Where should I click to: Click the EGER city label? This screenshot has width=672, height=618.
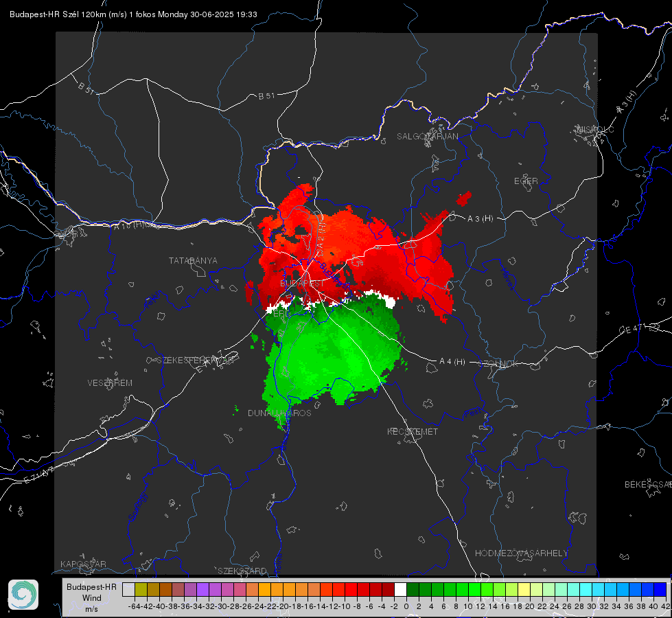coord(526,181)
